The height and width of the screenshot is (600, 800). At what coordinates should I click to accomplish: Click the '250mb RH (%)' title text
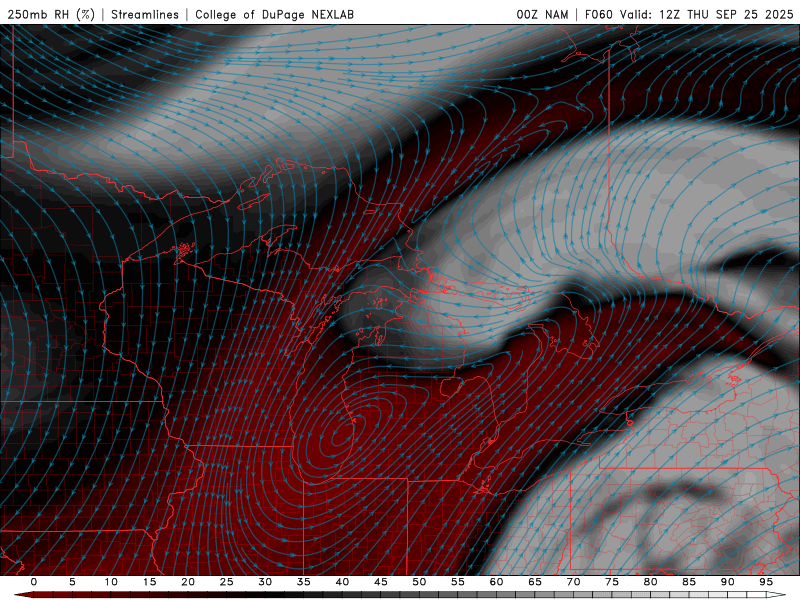pos(52,14)
